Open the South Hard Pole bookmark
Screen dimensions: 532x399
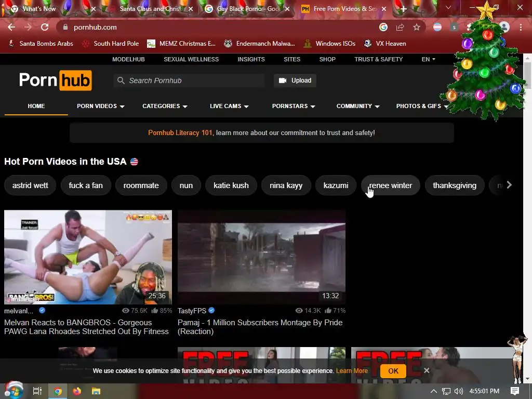click(111, 44)
